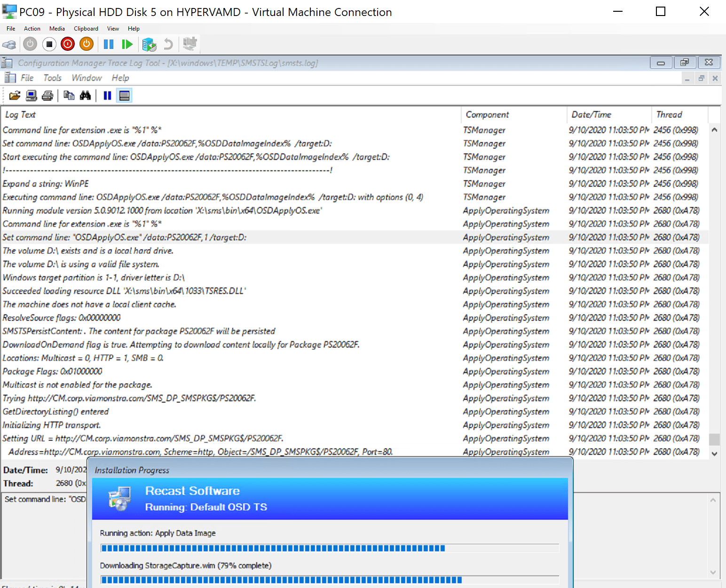
Task: Copy selected log entries to clipboard
Action: point(69,95)
